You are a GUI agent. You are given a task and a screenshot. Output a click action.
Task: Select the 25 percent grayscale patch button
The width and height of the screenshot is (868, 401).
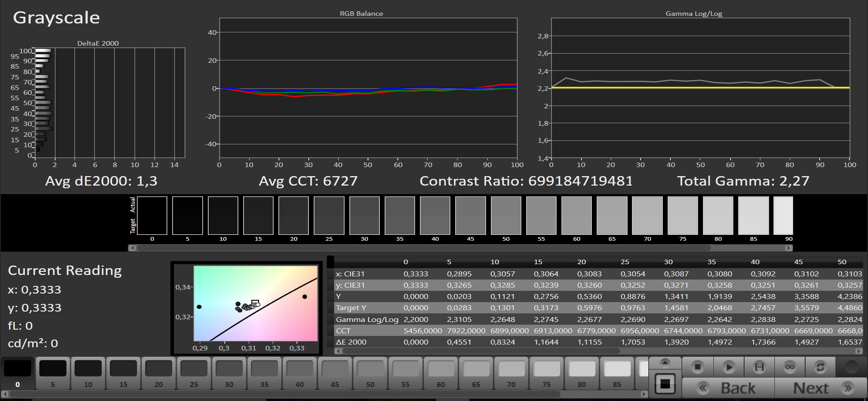pos(194,373)
